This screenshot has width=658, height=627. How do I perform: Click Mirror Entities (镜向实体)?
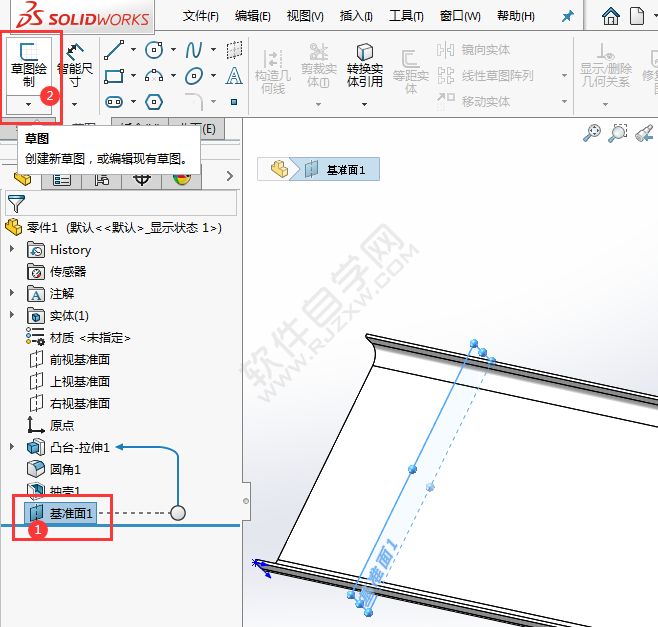pos(473,50)
